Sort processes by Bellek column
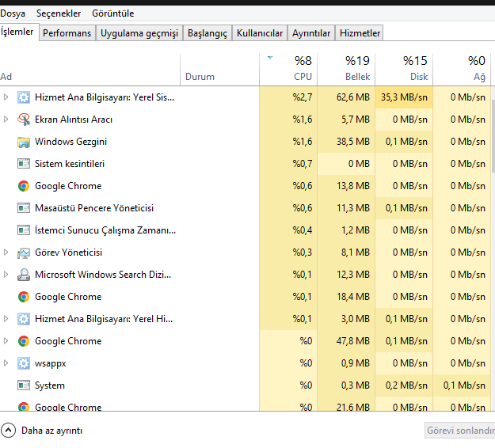 click(x=346, y=70)
